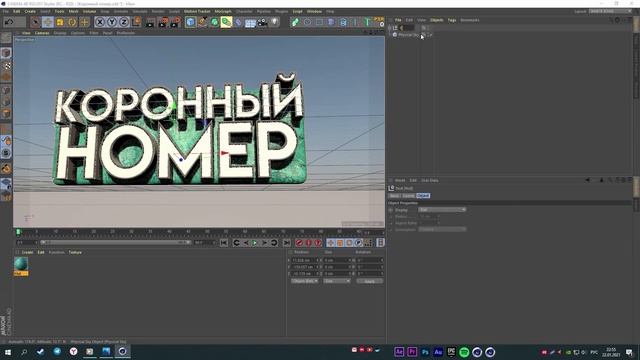Open Edit Render Settings icon
Screen dimensions: 640x360
point(176,22)
